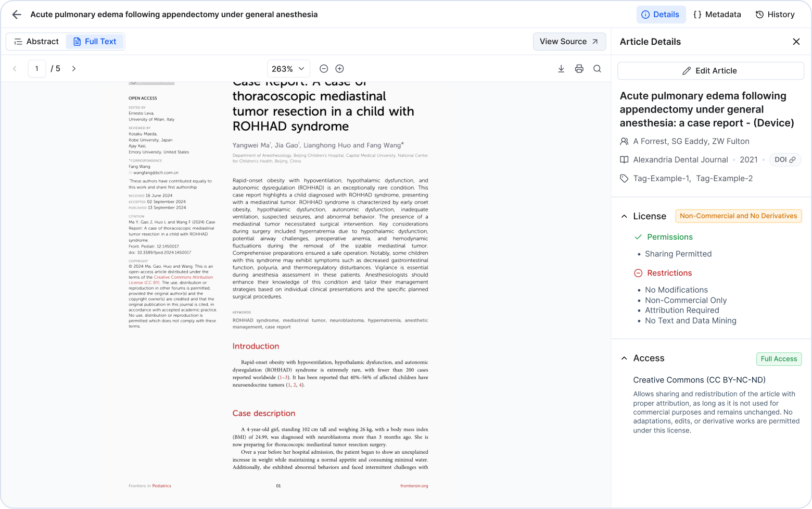Viewport: 812px width, 509px height.
Task: Click Attribution Required item
Action: coord(682,310)
